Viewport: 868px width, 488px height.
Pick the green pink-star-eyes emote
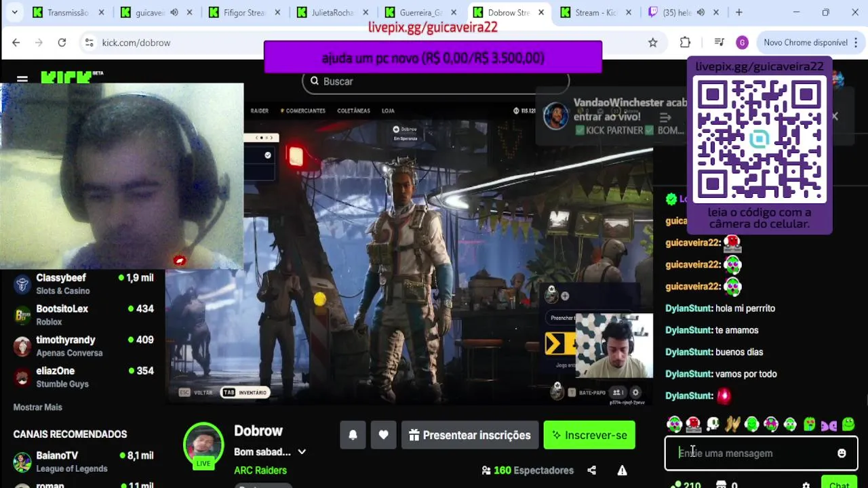(x=771, y=424)
